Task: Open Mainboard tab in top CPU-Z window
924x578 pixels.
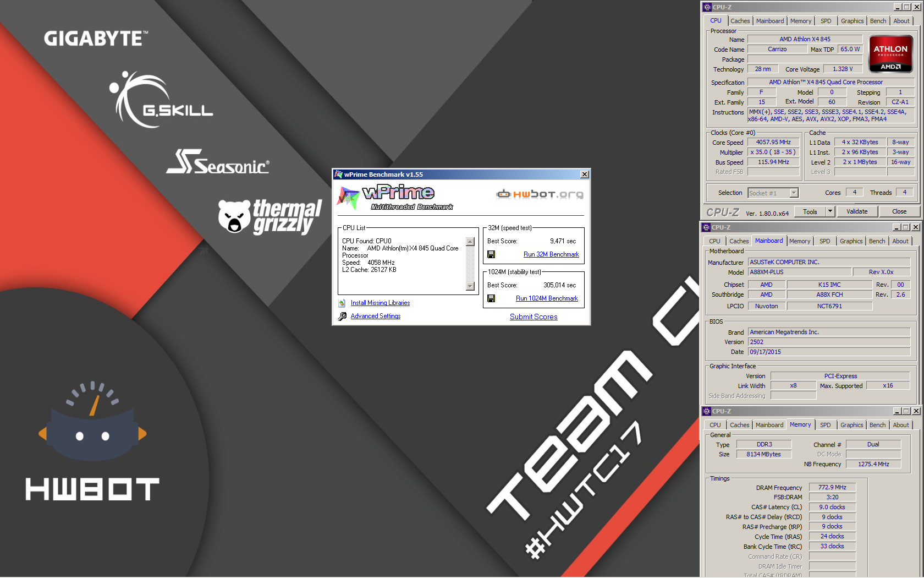Action: coord(770,21)
